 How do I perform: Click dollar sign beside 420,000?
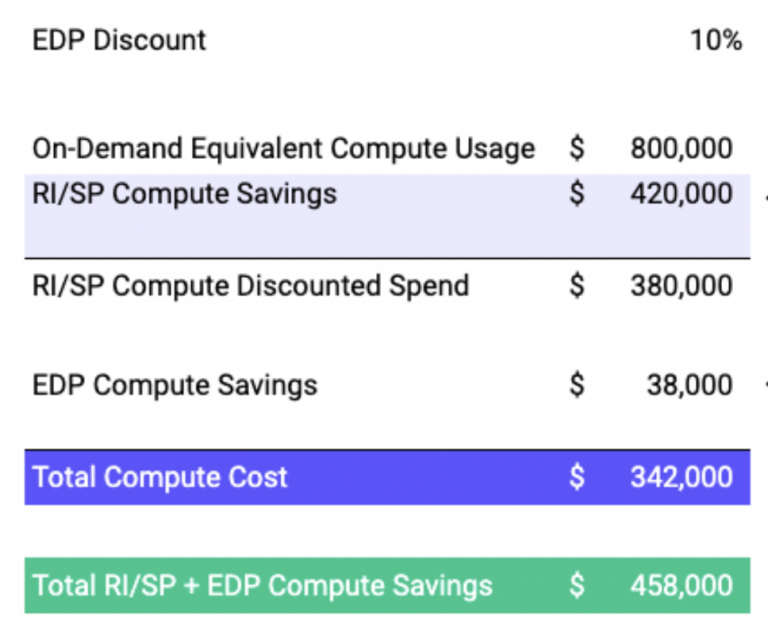[577, 193]
